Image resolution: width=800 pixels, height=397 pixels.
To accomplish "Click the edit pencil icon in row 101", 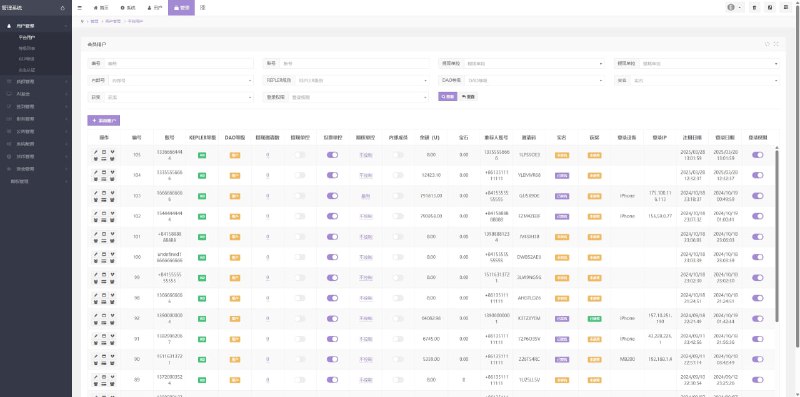I will (x=95, y=234).
